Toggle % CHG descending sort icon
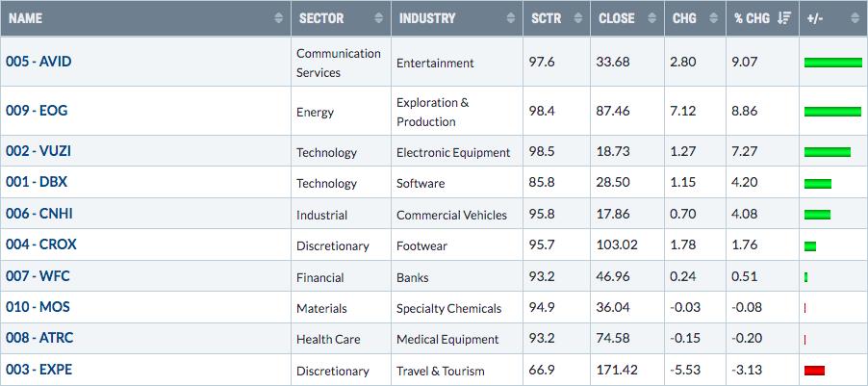This screenshot has height=386, width=868. tap(784, 18)
